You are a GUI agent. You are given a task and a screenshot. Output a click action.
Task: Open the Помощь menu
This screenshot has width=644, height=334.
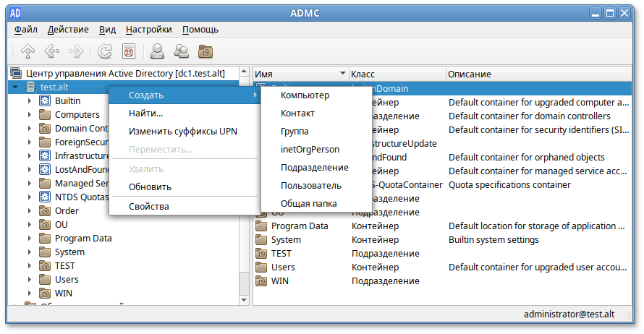(200, 30)
